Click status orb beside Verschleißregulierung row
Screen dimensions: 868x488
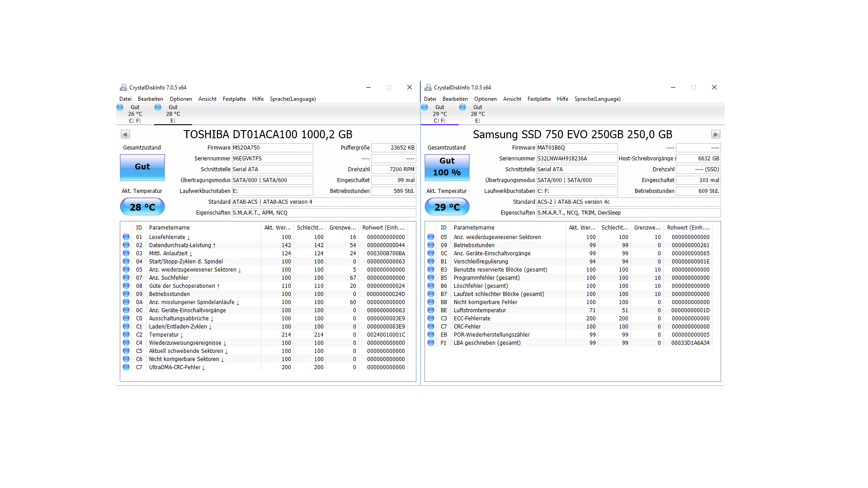(431, 261)
